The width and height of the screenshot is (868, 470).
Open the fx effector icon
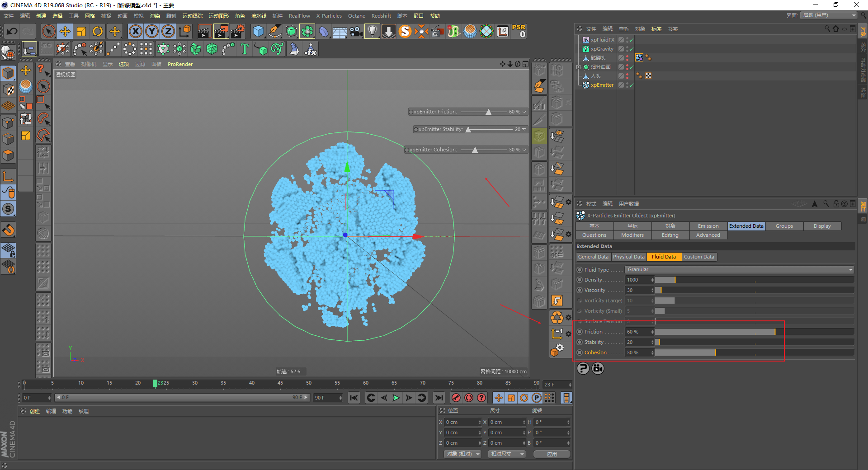tap(311, 49)
